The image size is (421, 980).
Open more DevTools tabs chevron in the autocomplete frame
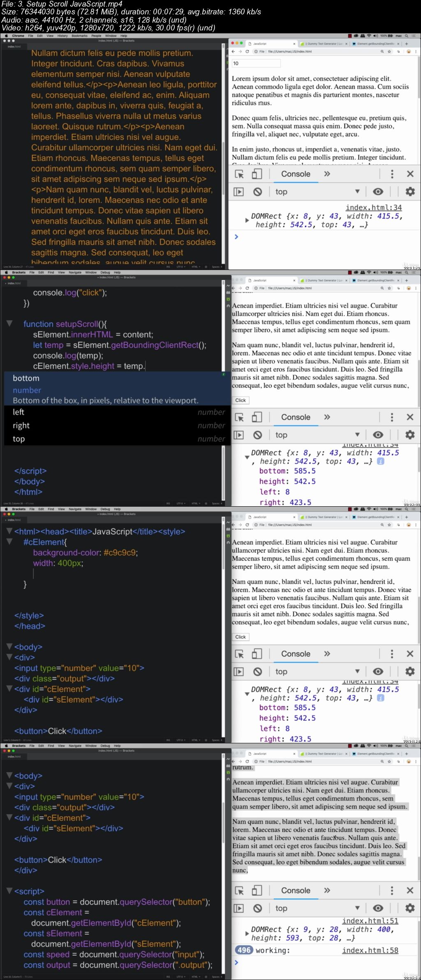(x=327, y=417)
